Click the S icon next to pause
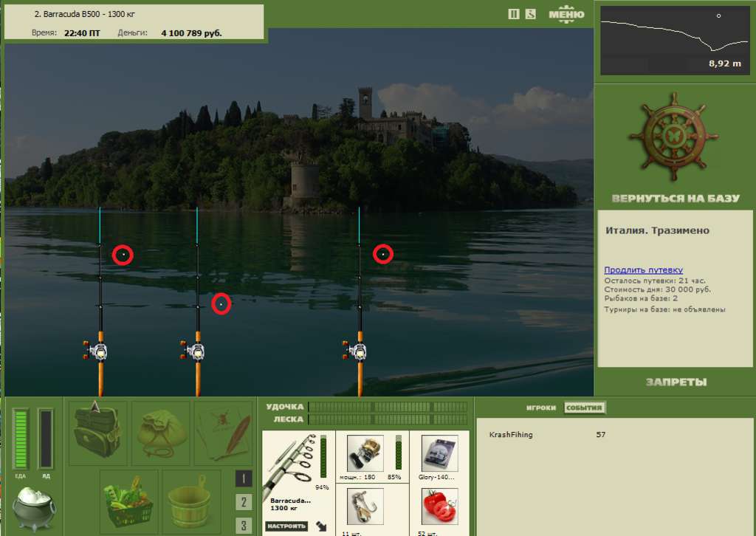Screen dimensions: 756x536 pos(530,15)
